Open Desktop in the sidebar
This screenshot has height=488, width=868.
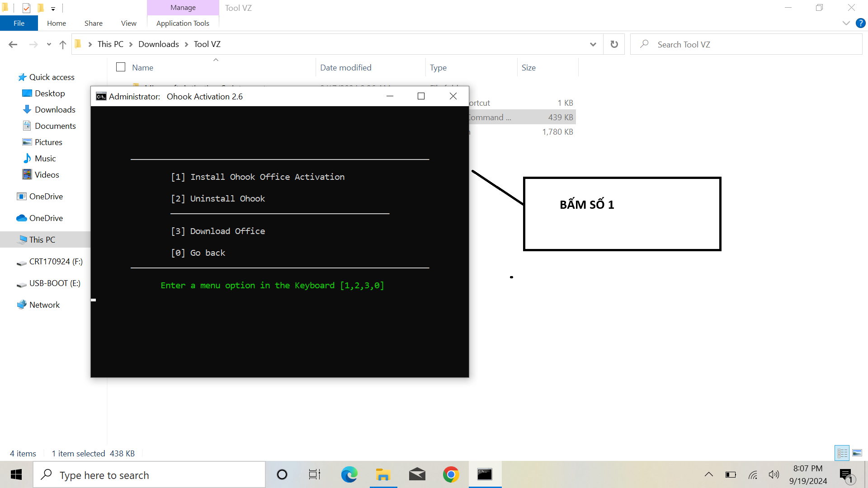[x=50, y=94]
